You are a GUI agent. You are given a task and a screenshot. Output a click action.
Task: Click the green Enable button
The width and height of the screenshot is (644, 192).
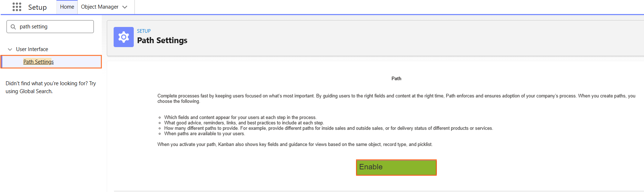click(396, 168)
